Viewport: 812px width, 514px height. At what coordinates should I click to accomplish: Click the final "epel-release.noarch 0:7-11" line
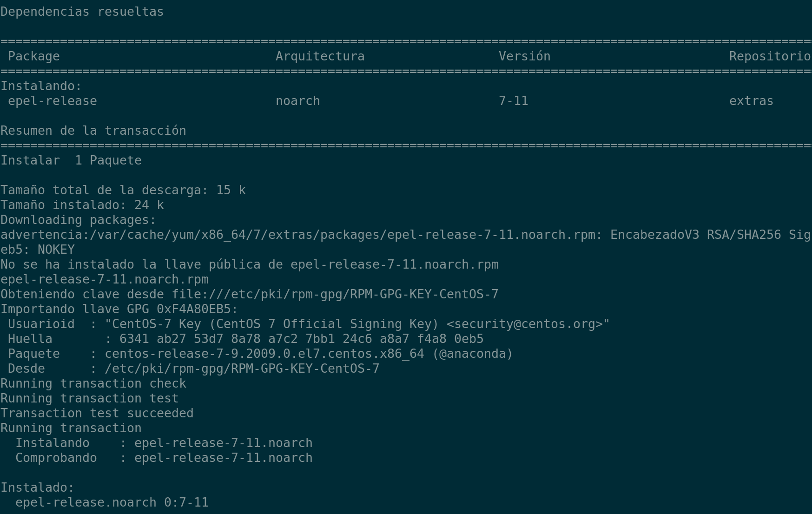(x=112, y=502)
